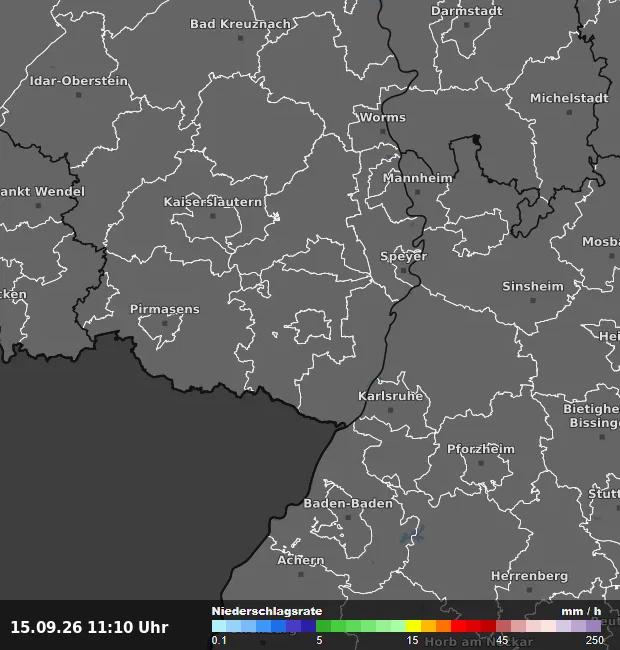Screen dimensions: 620x650
Task: Select the light blue 0.1 legend swatch
Action: pos(219,626)
